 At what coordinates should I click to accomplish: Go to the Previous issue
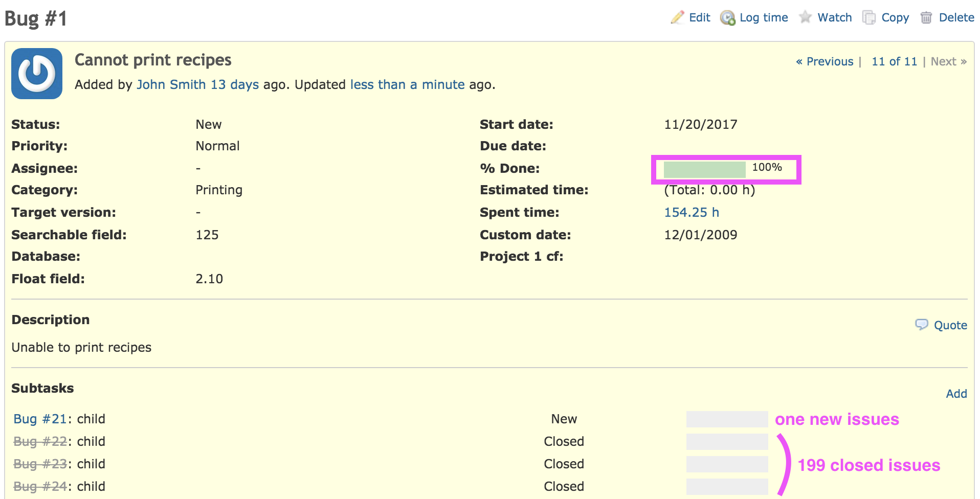point(825,62)
